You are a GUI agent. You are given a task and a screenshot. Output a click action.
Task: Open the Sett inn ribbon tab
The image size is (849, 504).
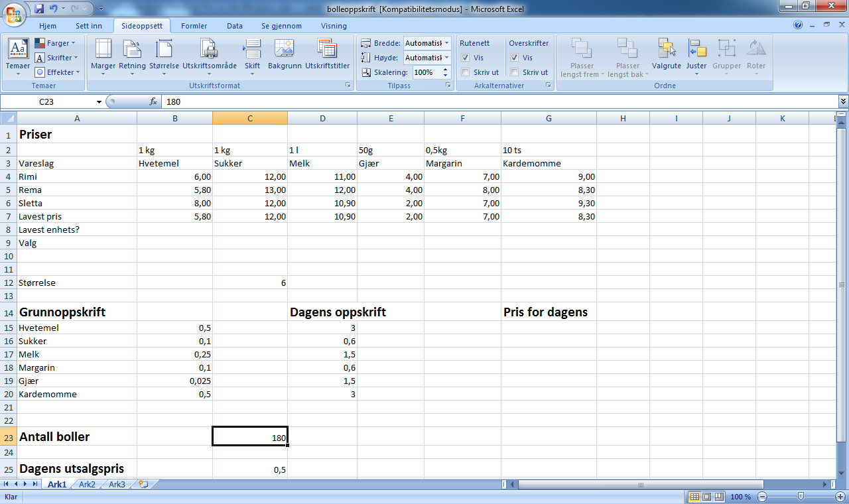pyautogui.click(x=89, y=26)
